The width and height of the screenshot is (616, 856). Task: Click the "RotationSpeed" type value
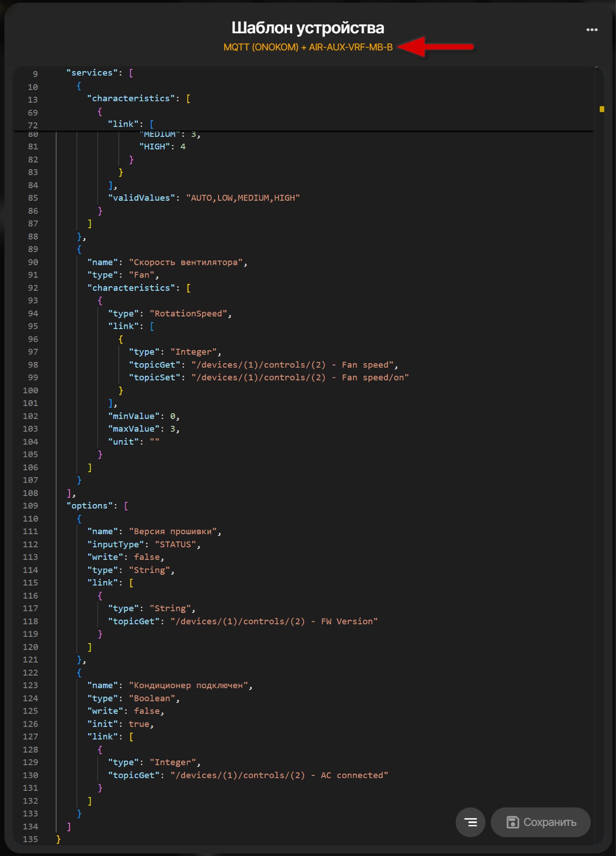(x=188, y=314)
